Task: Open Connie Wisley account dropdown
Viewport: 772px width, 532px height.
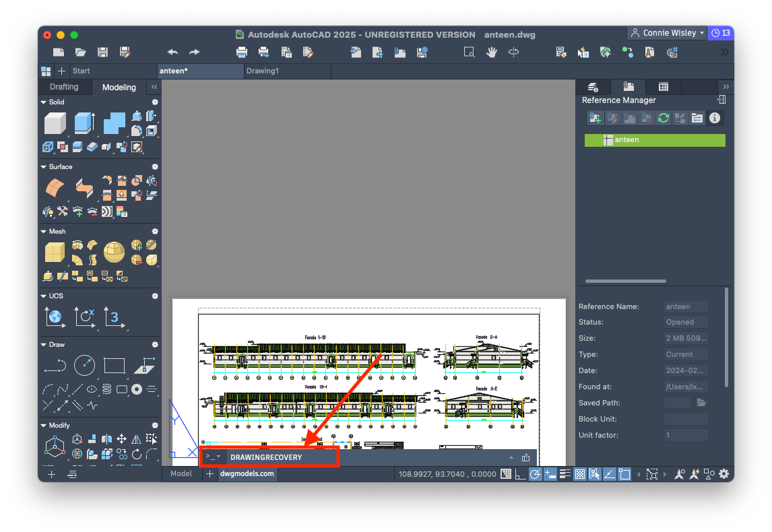Action: pyautogui.click(x=666, y=33)
